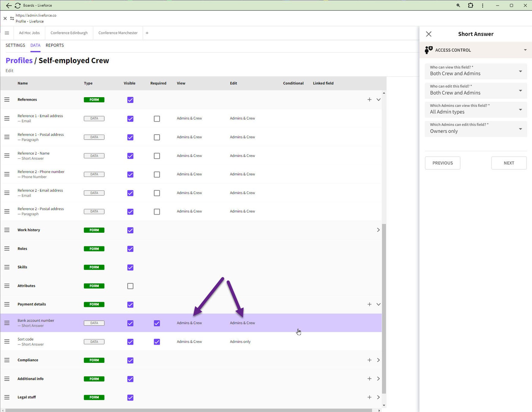This screenshot has height=412, width=532.
Task: Open 'Who can view this field?' dropdown
Action: tap(476, 71)
